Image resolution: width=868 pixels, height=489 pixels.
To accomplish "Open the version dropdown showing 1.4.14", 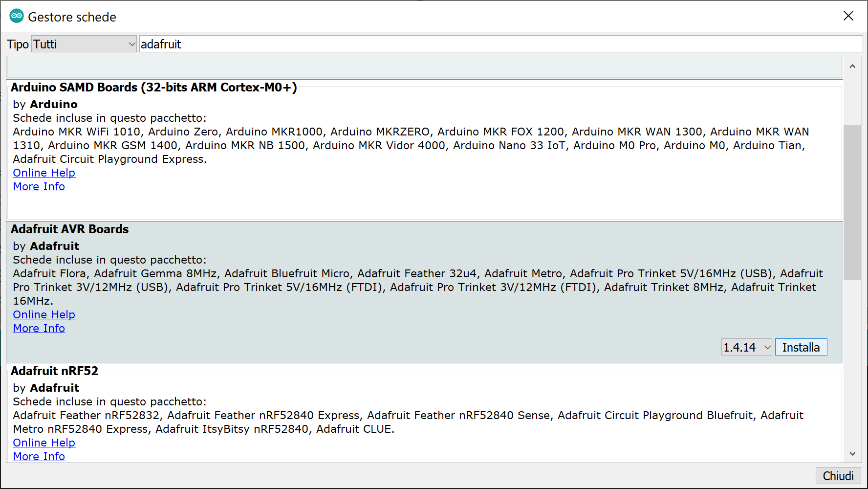I will pos(747,347).
